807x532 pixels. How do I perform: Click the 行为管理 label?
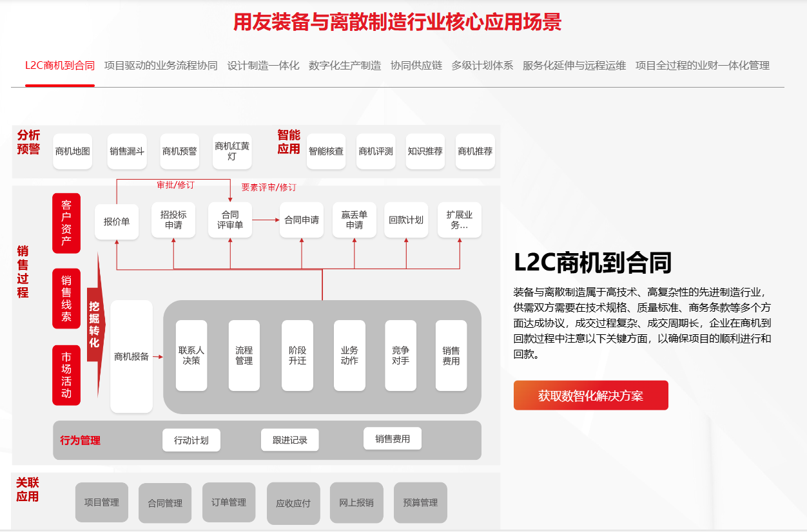click(x=81, y=441)
